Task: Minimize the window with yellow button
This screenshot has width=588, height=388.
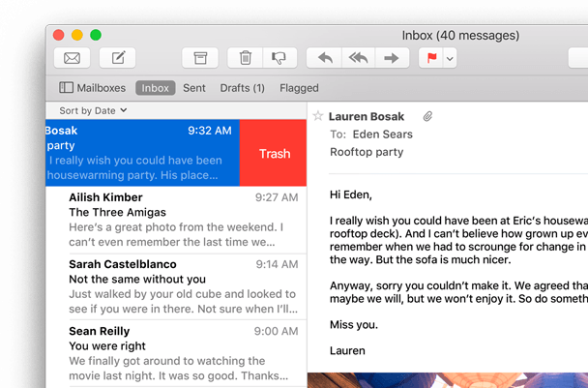Action: [77, 35]
